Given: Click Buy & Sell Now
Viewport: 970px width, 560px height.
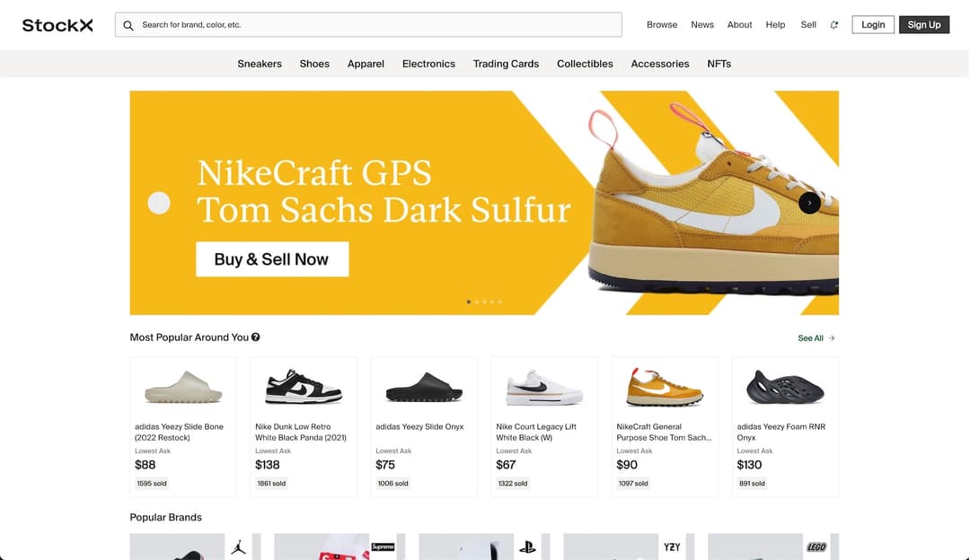Looking at the screenshot, I should coord(272,259).
